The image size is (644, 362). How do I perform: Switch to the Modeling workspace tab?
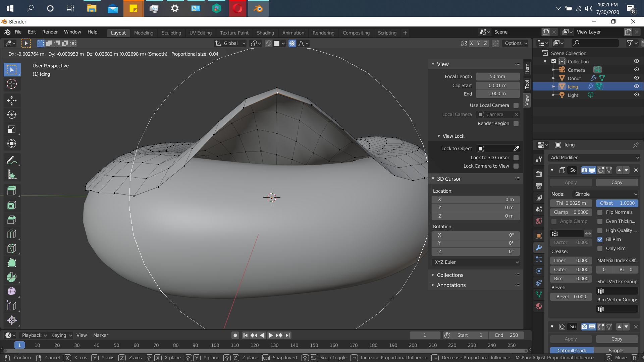[x=144, y=33]
